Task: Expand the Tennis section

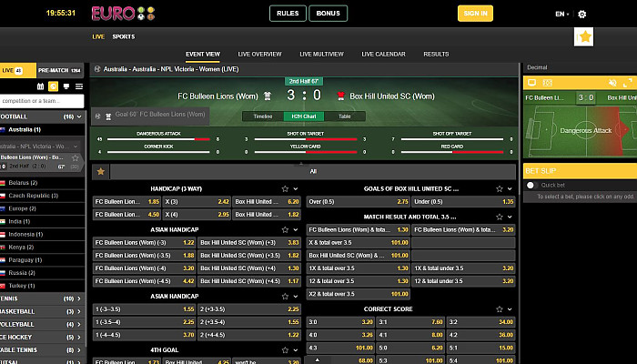Action: pyautogui.click(x=79, y=298)
